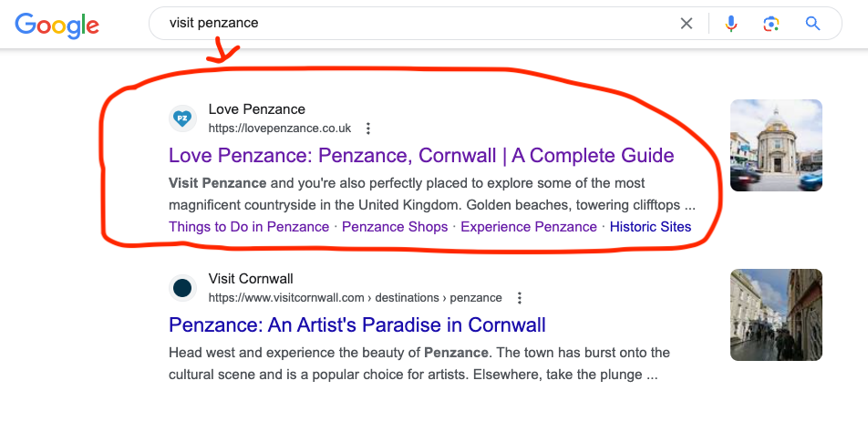The width and height of the screenshot is (868, 432).
Task: Click the 'Love Penzance' site name
Action: (257, 109)
